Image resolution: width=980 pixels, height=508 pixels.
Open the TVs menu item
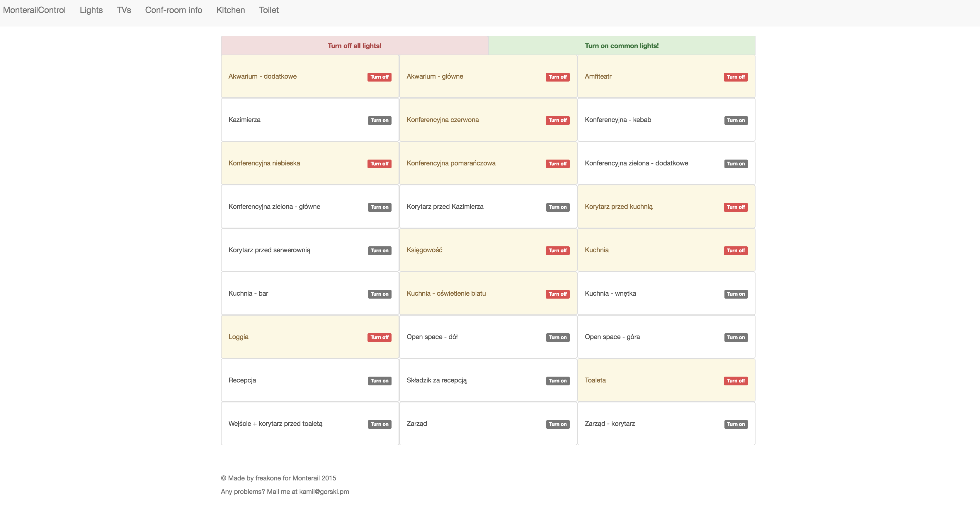(x=124, y=10)
